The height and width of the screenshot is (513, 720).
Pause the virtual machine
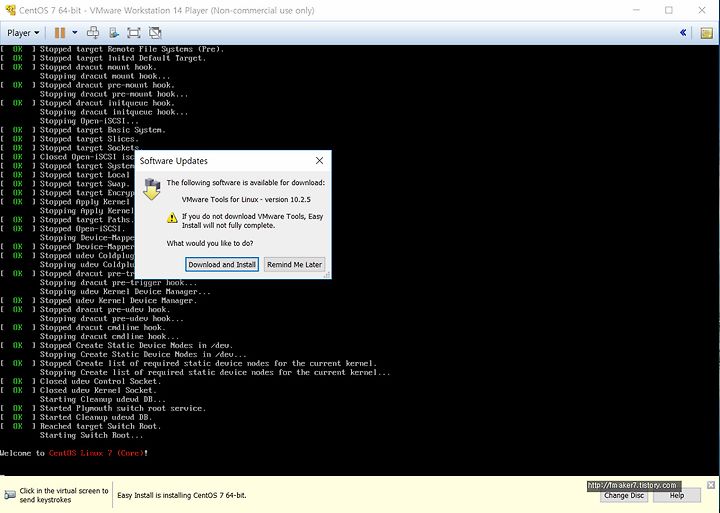[x=60, y=33]
